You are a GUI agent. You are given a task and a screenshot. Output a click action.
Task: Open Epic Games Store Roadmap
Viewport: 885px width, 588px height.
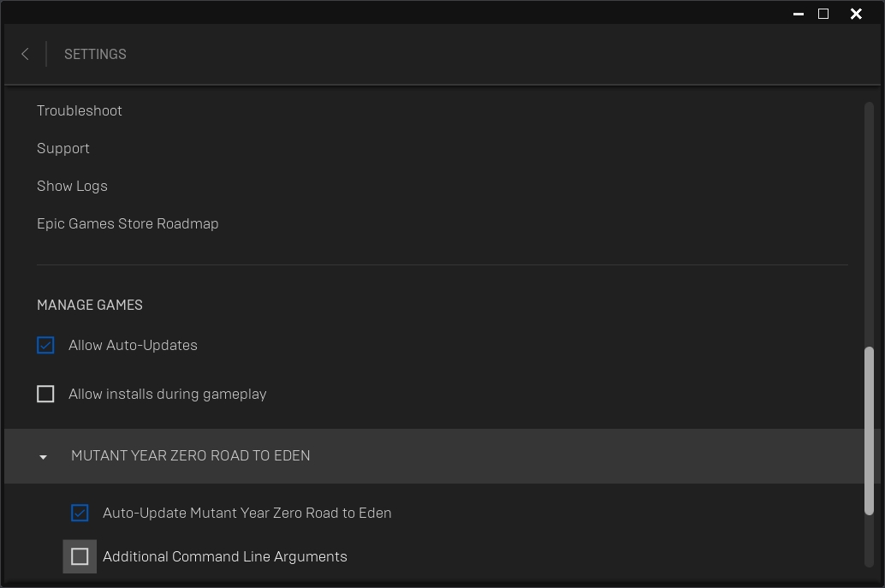128,223
